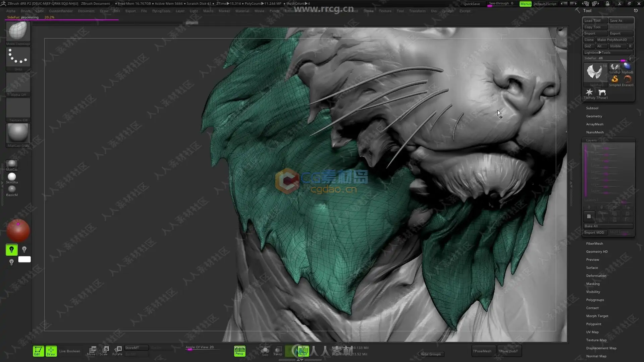Open the Alpha menu
644x362 pixels.
(x=11, y=11)
